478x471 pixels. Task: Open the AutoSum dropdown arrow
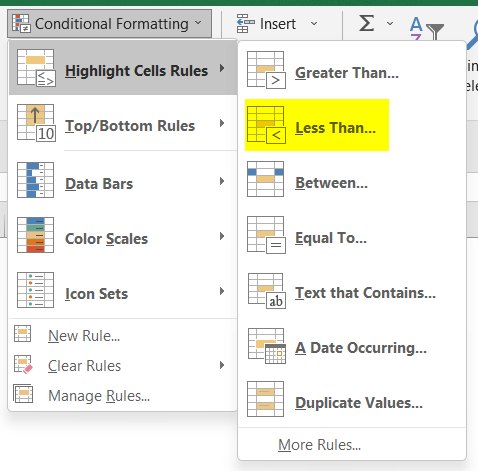(390, 24)
